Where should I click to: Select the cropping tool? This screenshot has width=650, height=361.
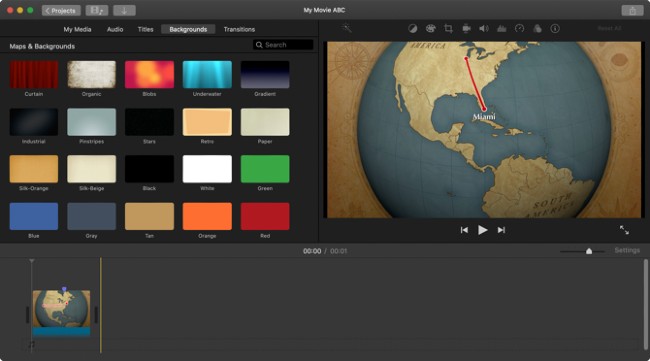[x=448, y=29]
